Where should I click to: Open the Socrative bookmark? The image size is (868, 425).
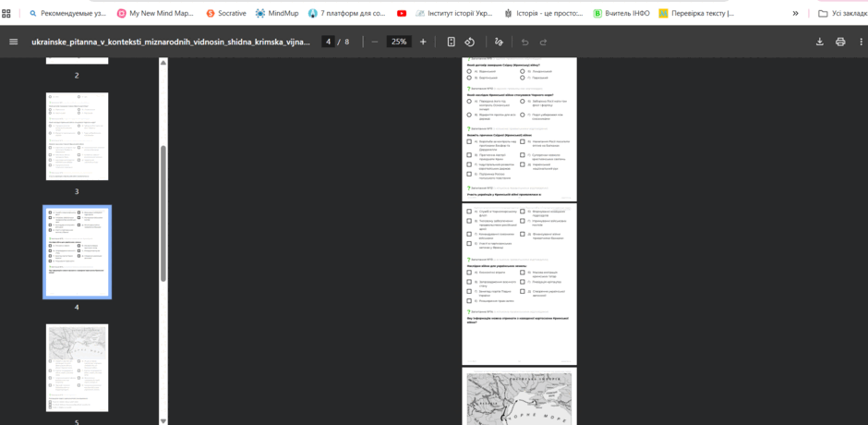226,13
